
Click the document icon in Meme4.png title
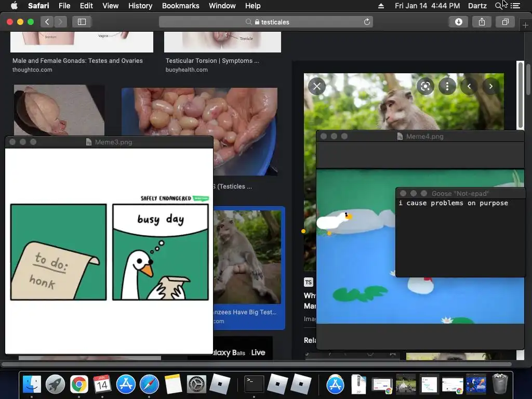point(400,137)
